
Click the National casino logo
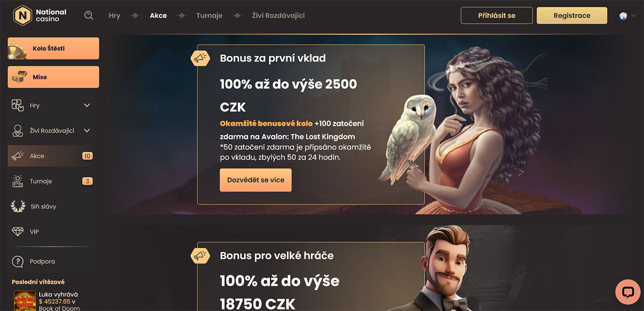[40, 15]
